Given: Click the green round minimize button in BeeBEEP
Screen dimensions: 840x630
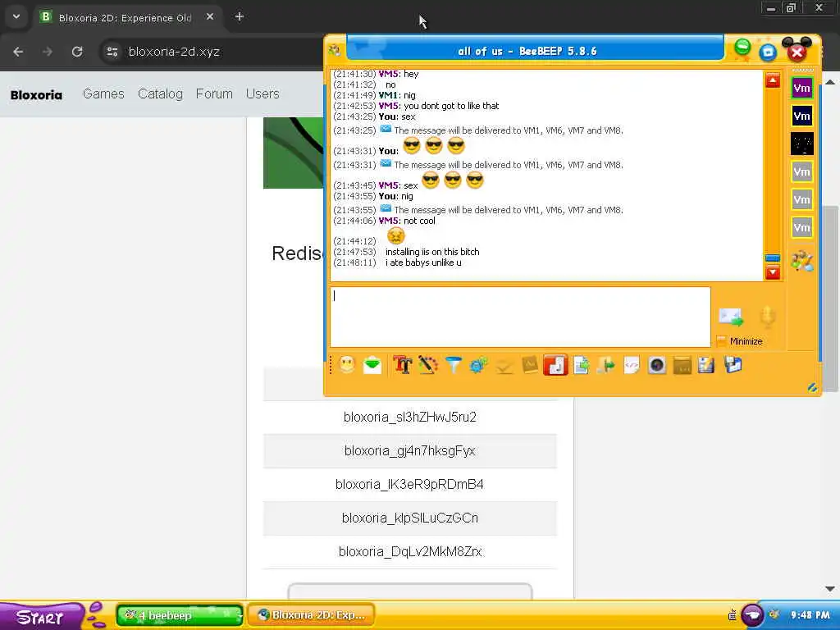Looking at the screenshot, I should click(742, 47).
